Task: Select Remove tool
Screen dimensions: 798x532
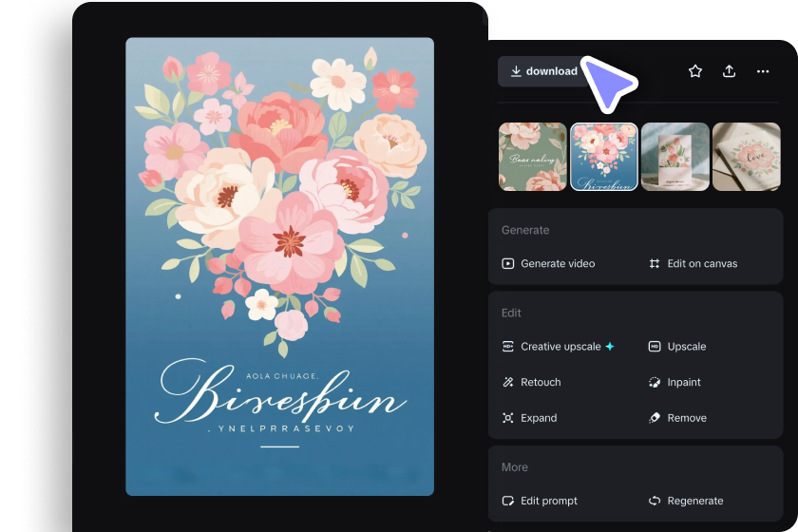Action: coord(678,418)
